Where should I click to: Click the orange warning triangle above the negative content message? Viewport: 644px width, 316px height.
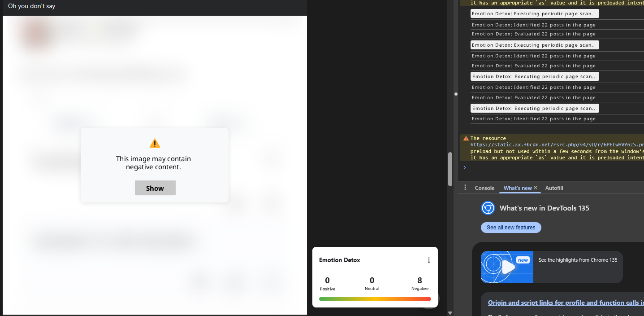(155, 143)
